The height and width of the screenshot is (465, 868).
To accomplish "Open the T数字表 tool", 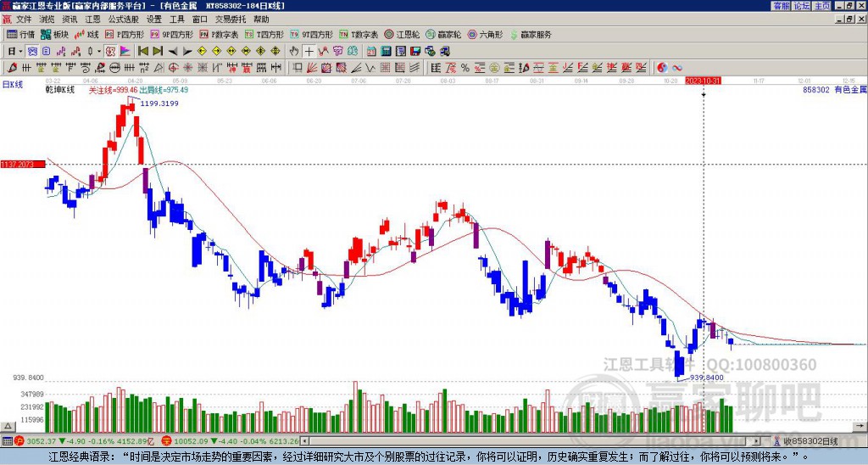I will click(359, 34).
